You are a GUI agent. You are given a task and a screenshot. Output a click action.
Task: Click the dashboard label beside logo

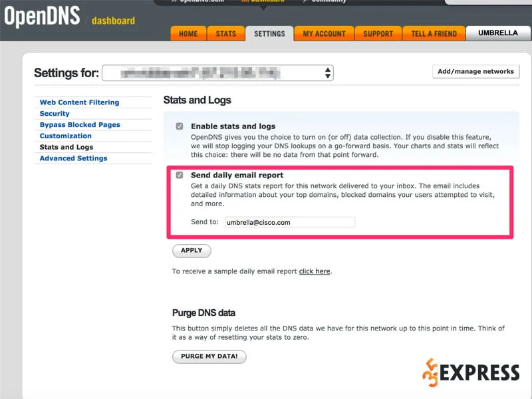click(113, 21)
